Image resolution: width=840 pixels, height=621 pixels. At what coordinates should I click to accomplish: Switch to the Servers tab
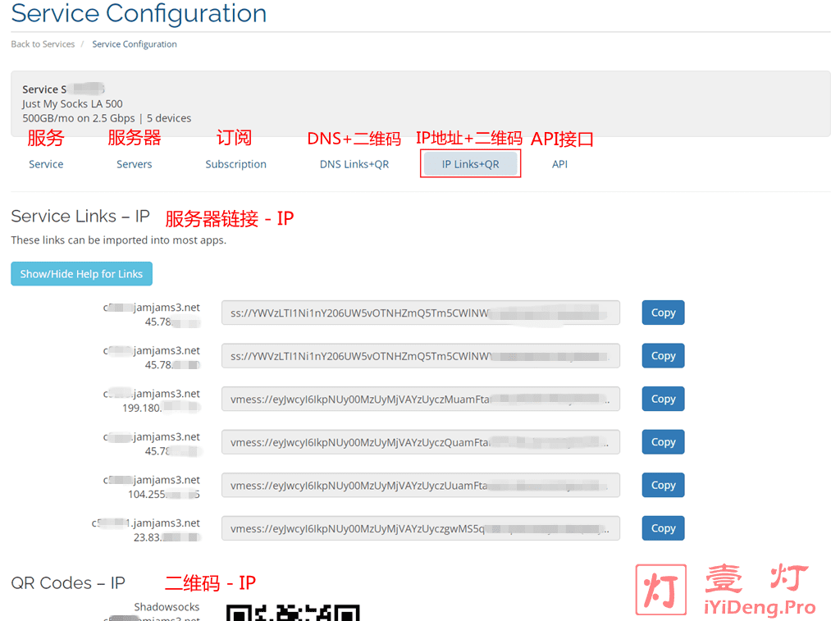pyautogui.click(x=134, y=164)
